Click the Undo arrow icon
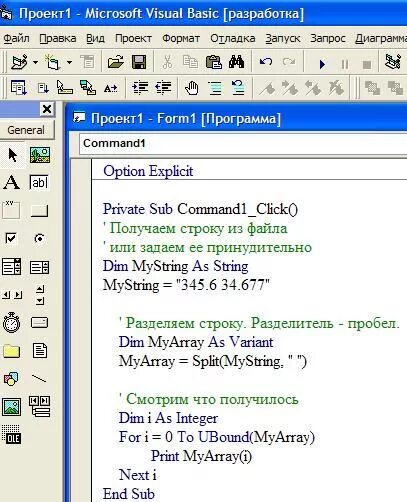 (x=266, y=62)
